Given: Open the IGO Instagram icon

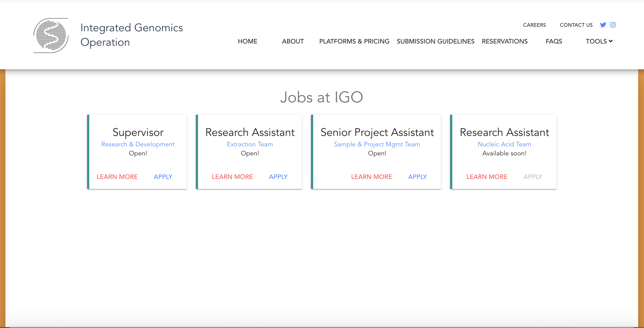Looking at the screenshot, I should (613, 25).
